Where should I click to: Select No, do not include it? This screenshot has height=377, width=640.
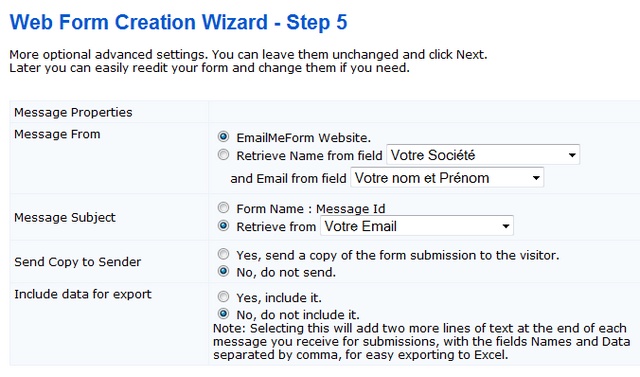223,314
